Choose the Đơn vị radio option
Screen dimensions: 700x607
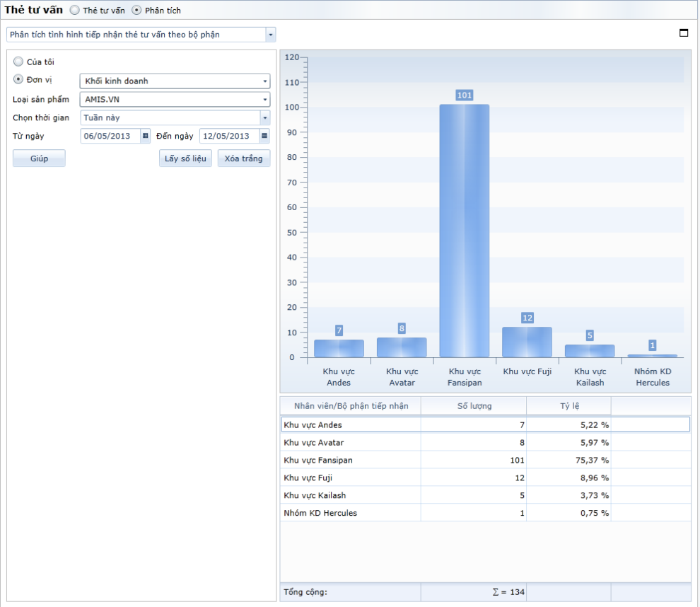tap(18, 79)
